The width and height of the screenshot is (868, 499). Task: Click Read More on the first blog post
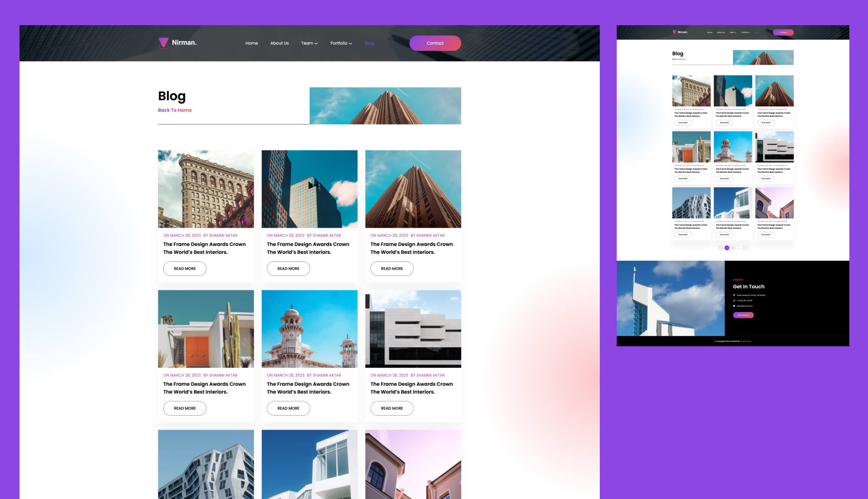click(x=184, y=269)
